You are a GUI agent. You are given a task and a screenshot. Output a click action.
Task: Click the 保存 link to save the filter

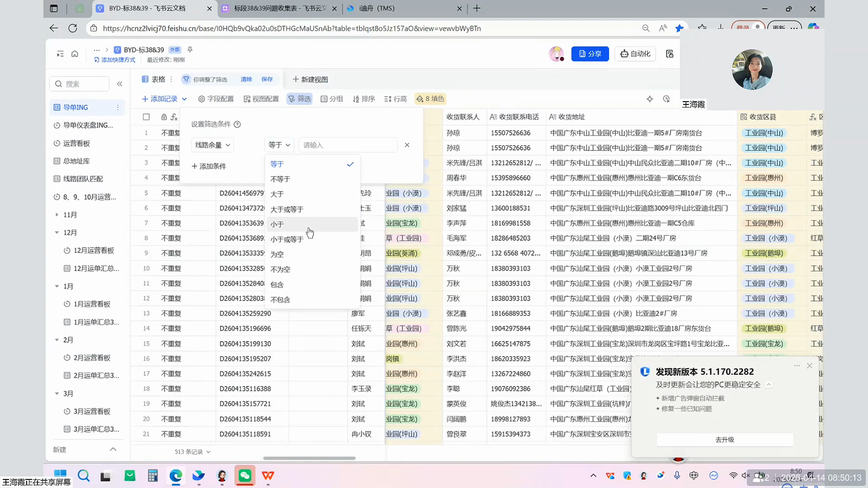267,80
